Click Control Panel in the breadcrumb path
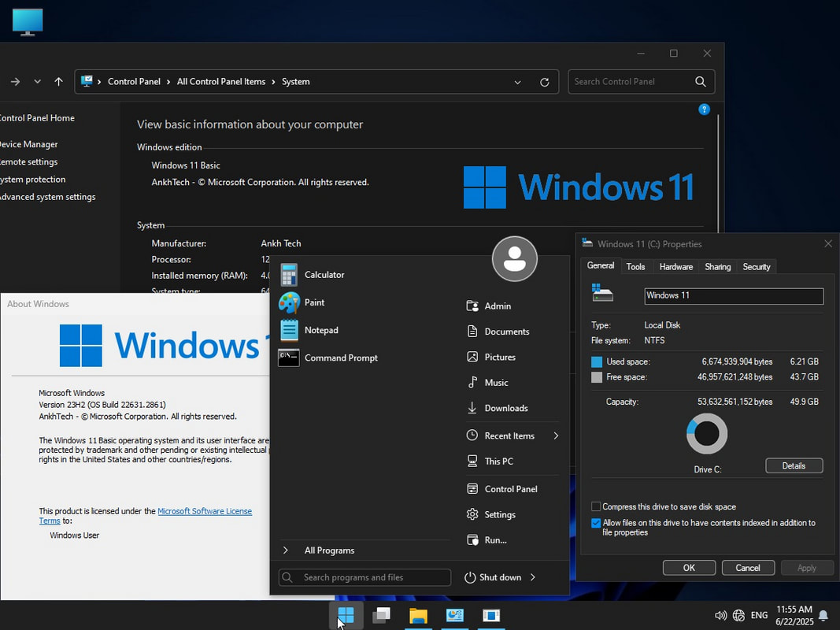840x630 pixels. (134, 81)
